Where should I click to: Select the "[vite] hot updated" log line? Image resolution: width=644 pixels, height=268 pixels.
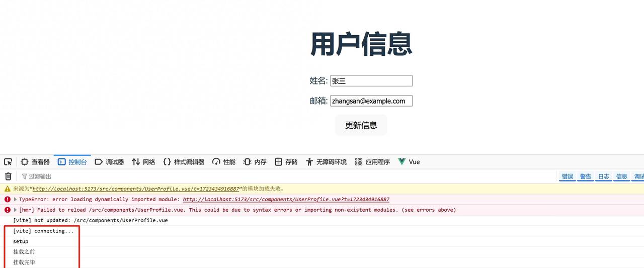91,221
